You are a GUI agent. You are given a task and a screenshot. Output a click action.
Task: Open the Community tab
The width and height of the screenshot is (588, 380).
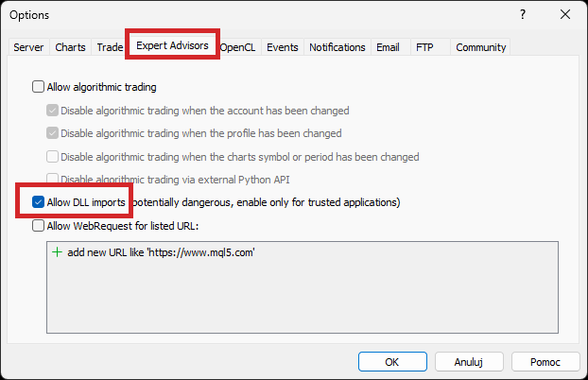(481, 47)
